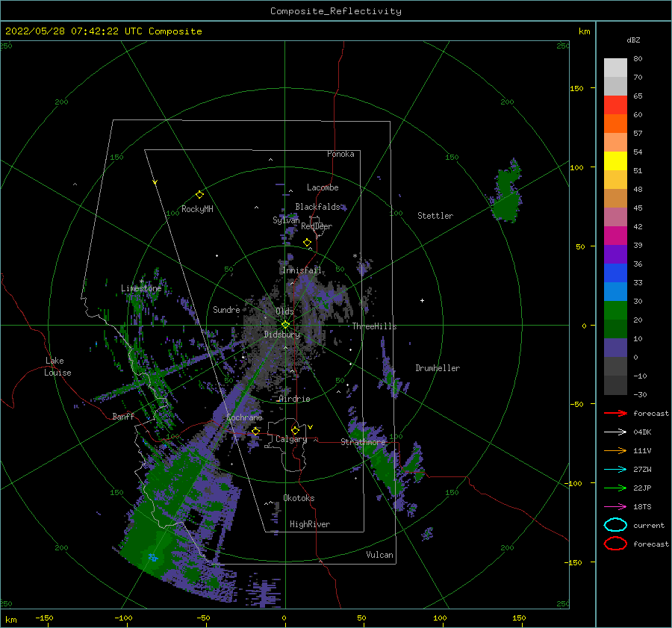Pick the magenta 39-42 dBZ swatch
This screenshot has width=672, height=628.
point(615,236)
